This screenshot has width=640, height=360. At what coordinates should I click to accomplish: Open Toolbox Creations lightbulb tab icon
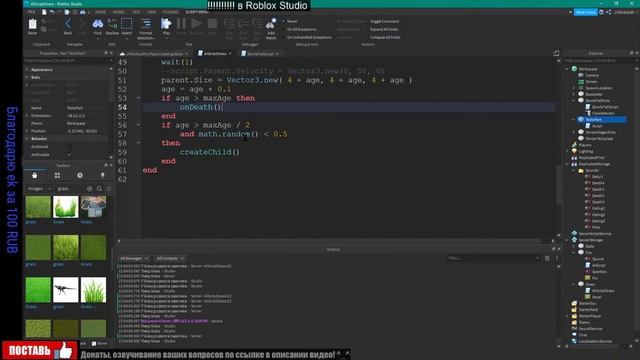102,175
